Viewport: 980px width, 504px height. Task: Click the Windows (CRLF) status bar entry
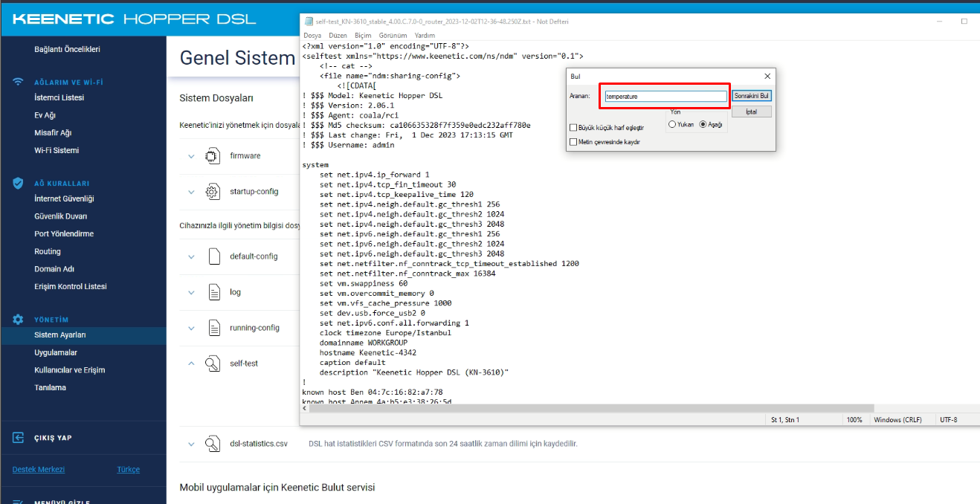click(x=897, y=420)
